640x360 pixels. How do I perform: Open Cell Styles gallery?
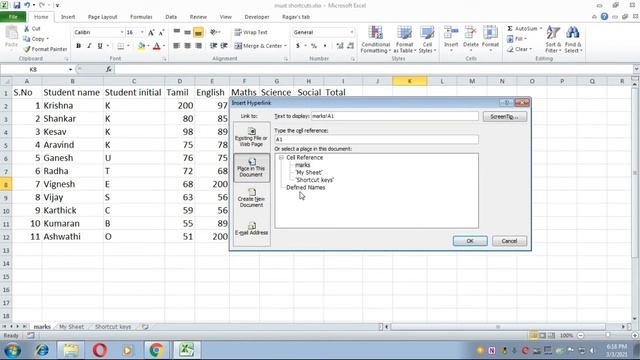427,39
